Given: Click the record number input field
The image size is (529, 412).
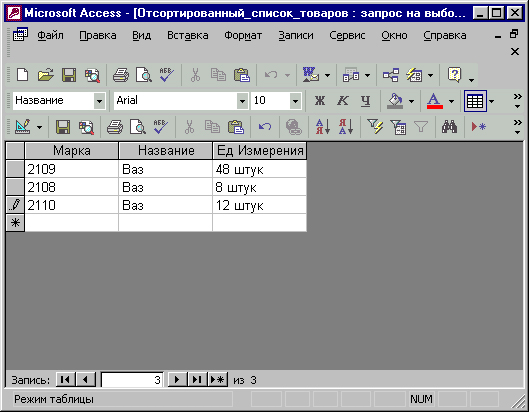Looking at the screenshot, I should (132, 380).
